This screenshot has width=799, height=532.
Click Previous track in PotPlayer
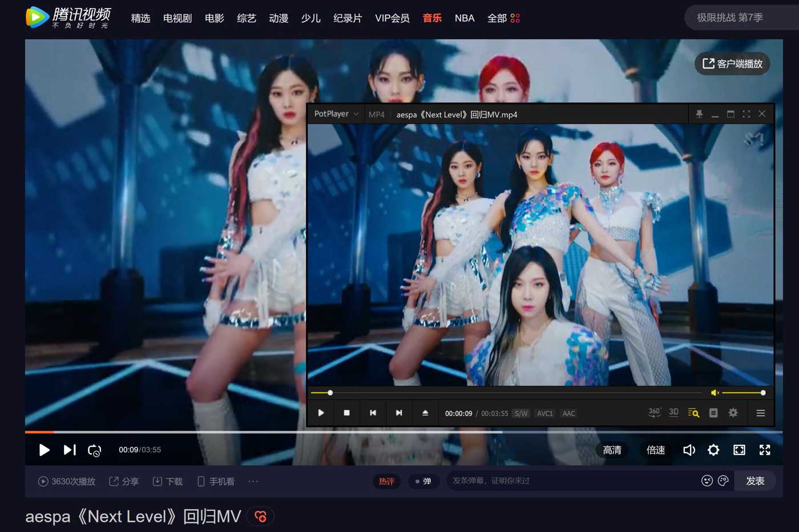click(373, 413)
